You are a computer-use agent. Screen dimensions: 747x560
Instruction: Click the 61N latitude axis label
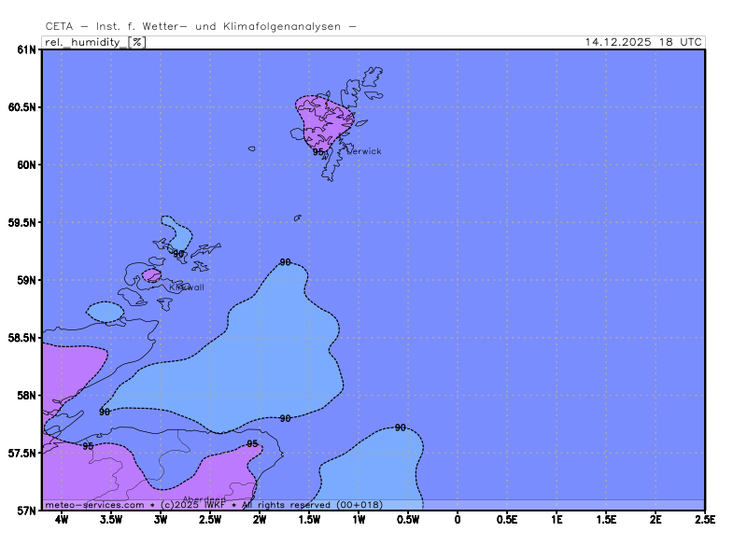click(25, 49)
